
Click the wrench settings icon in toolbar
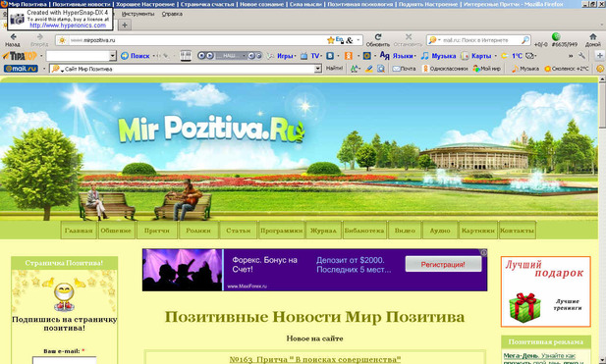(x=581, y=56)
